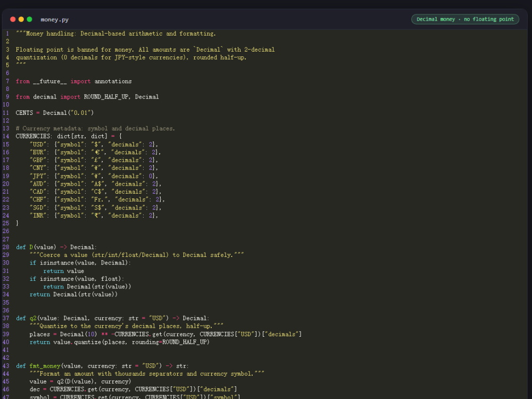Click the "CNY" dictionary key
This screenshot has height=399, width=532.
(38, 168)
